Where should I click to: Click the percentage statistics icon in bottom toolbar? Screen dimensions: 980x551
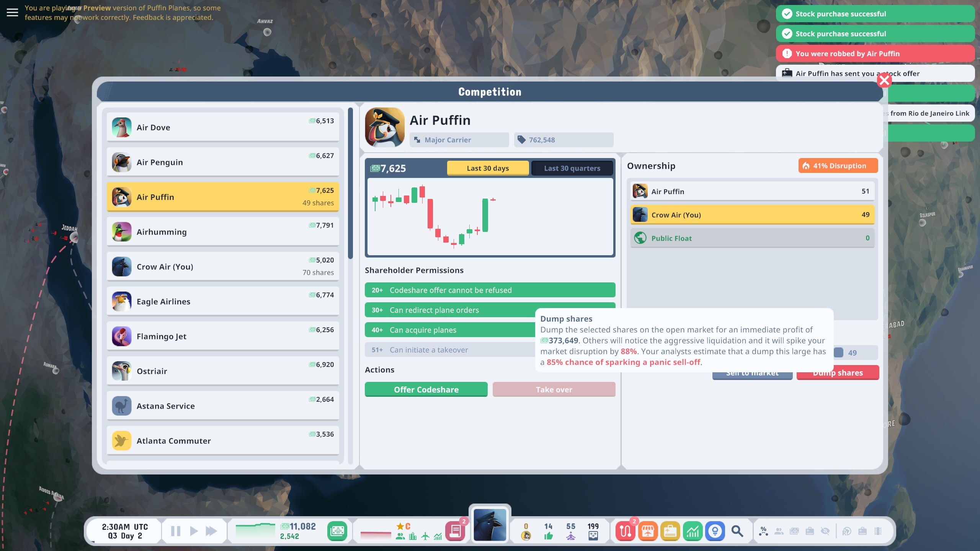pos(764,531)
